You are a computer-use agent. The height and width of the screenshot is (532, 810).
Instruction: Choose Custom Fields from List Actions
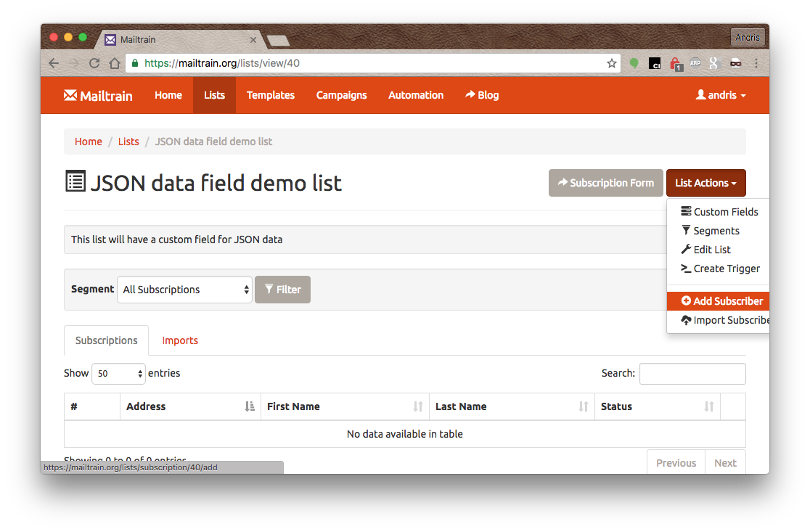point(718,212)
